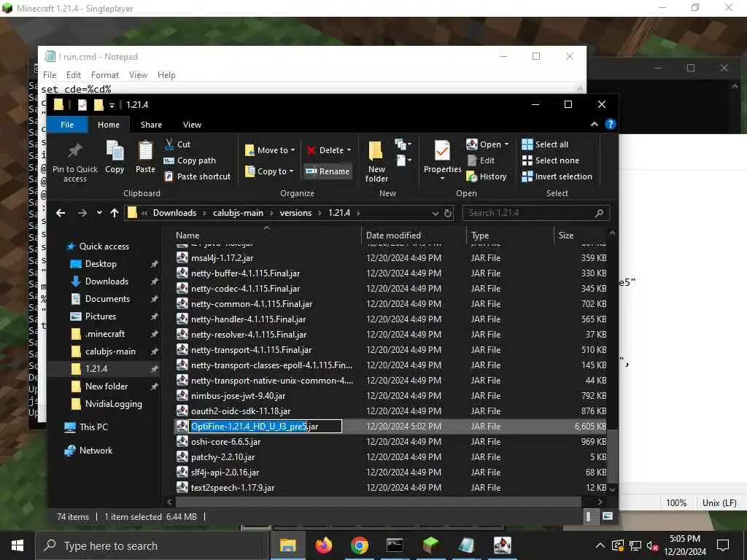Open the recent locations dropdown
Screen dimensions: 747x560
pyautogui.click(x=99, y=213)
